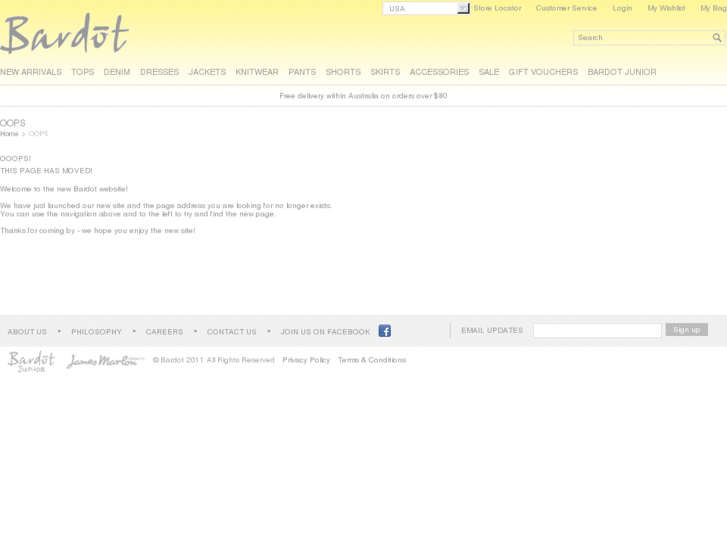Go to Store Locator

click(x=497, y=8)
